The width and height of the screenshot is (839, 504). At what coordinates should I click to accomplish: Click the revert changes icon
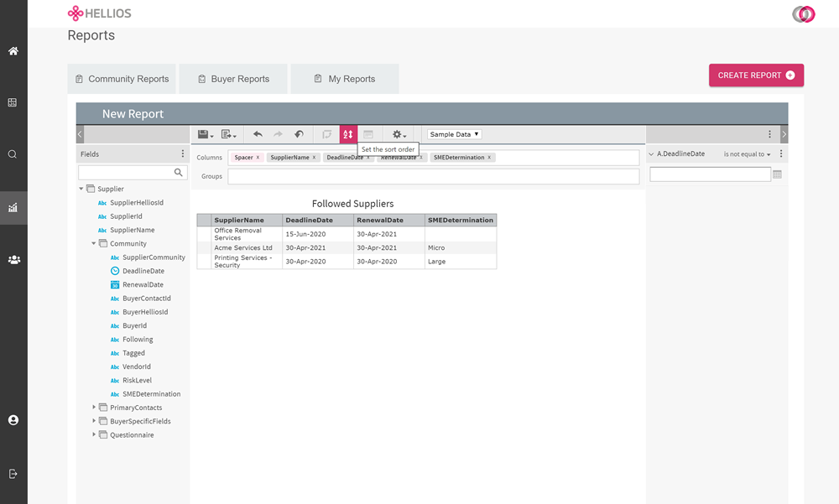tap(299, 134)
